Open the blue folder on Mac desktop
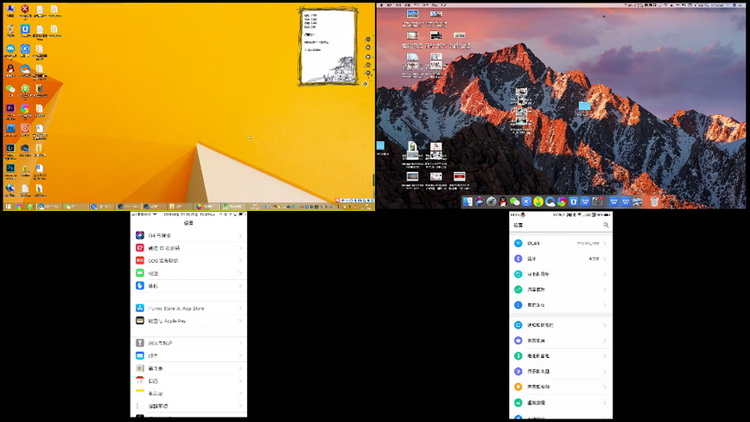The image size is (750, 422). [584, 106]
